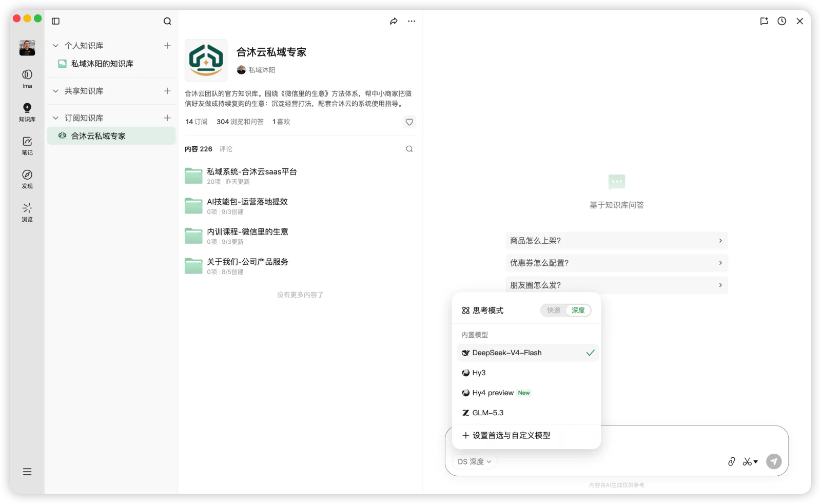This screenshot has height=504, width=821.
Task: Open the hamburger menu at sidebar bottom
Action: [27, 472]
